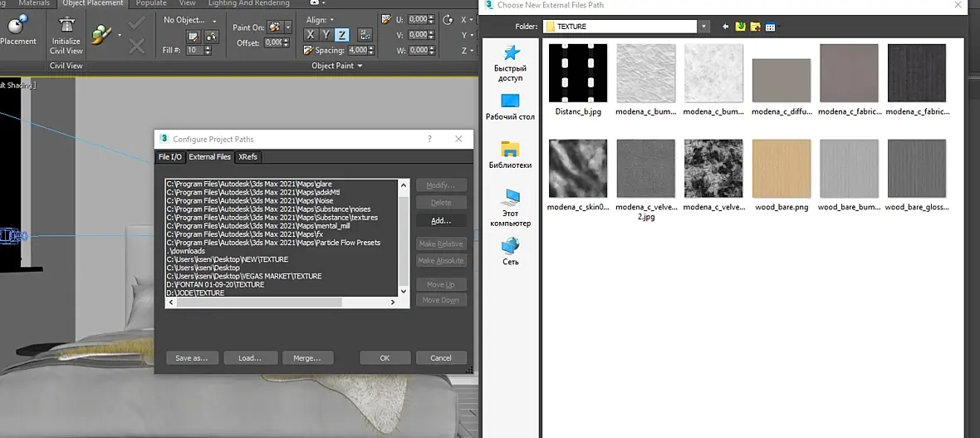Select the File I/O tab
The width and height of the screenshot is (980, 438).
coord(170,157)
